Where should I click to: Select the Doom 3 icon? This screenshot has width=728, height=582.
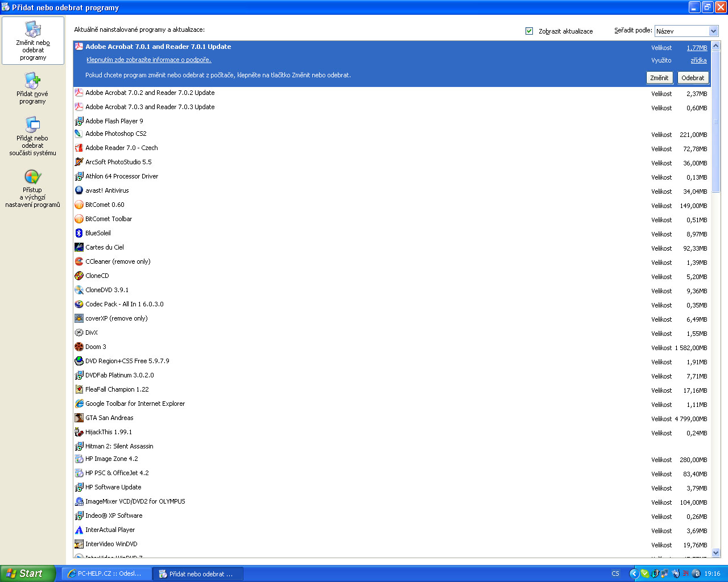(x=79, y=347)
